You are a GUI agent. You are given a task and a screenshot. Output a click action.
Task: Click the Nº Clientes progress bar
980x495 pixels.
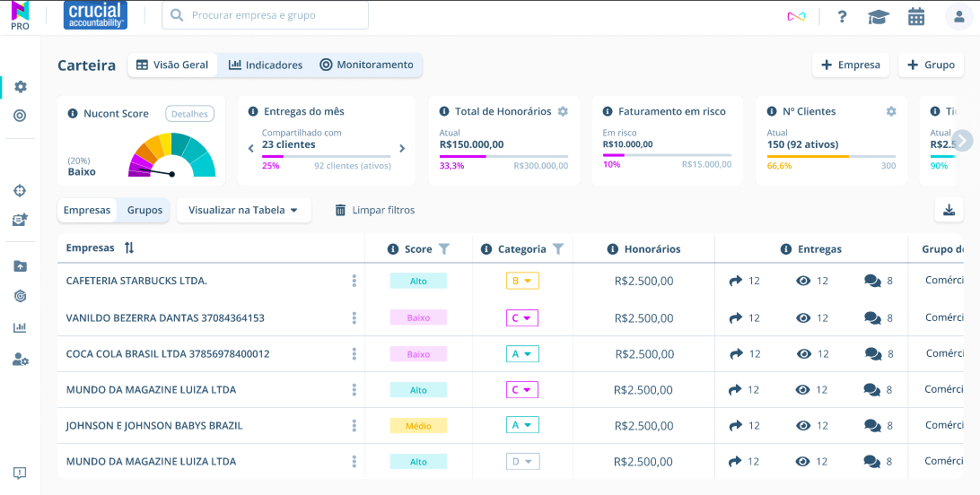(831, 156)
